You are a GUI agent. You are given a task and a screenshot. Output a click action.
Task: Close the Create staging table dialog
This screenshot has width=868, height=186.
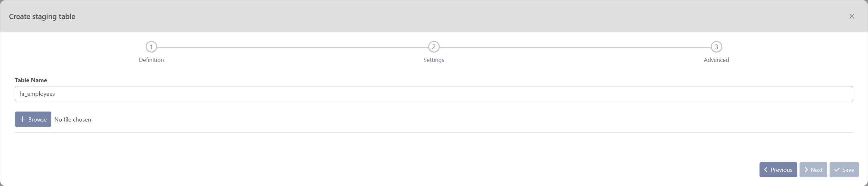pos(852,16)
